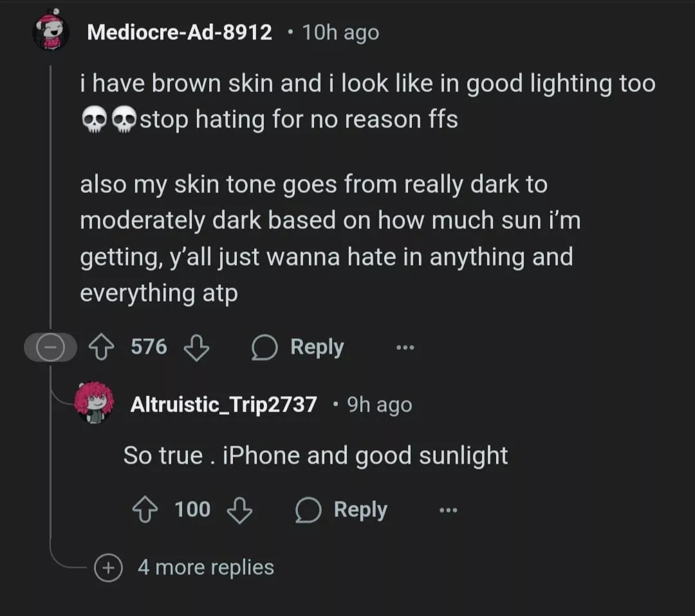Expand the 4 more replies
The width and height of the screenshot is (695, 616).
pos(109,568)
